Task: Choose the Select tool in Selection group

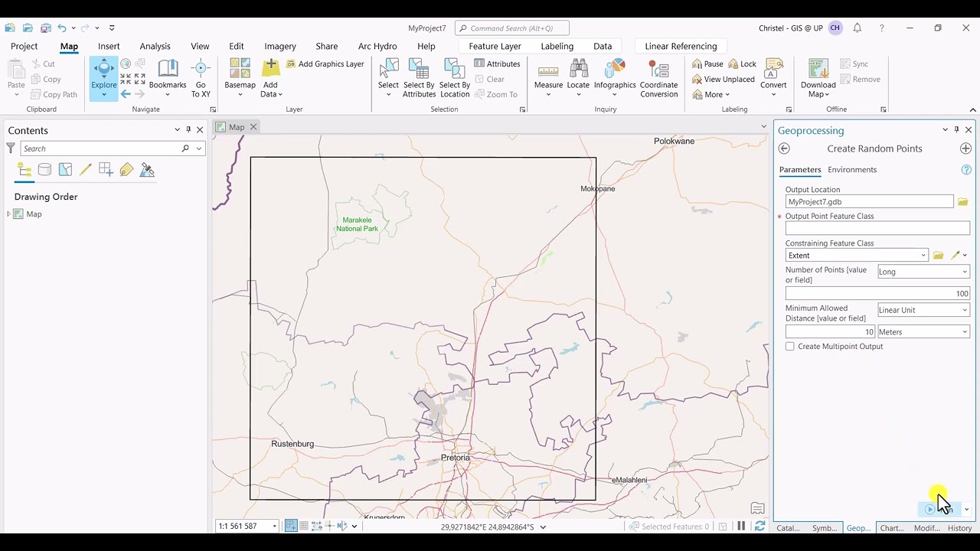Action: (x=388, y=78)
